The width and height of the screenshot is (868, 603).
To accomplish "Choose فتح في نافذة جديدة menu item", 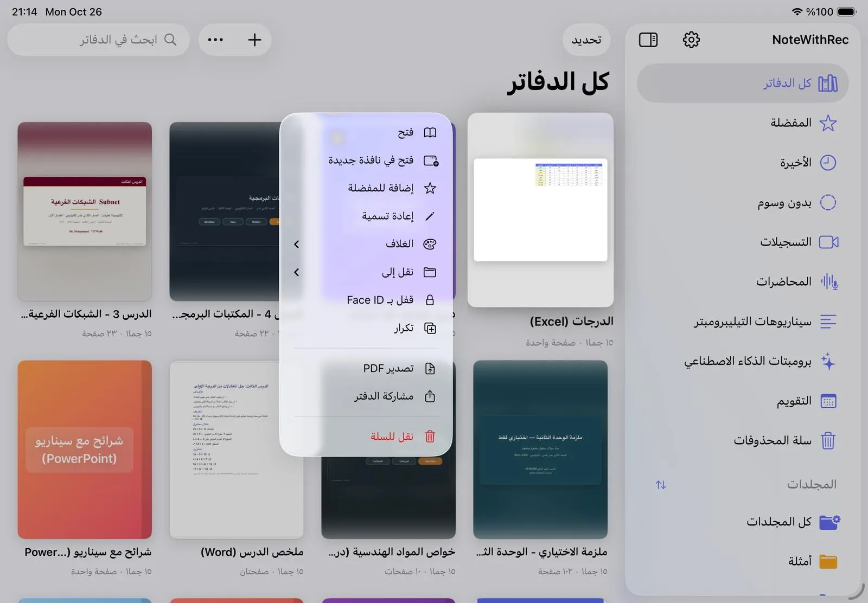I will click(366, 161).
